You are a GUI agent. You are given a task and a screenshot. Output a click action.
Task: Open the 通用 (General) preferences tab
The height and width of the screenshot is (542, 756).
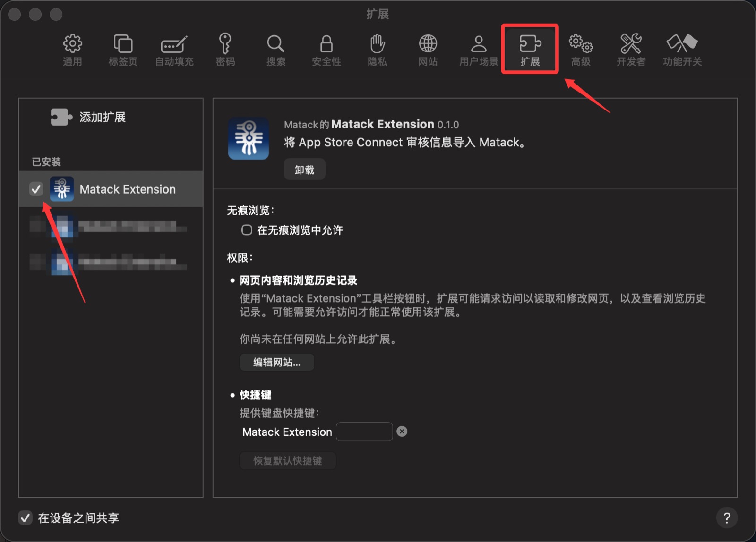(x=72, y=50)
